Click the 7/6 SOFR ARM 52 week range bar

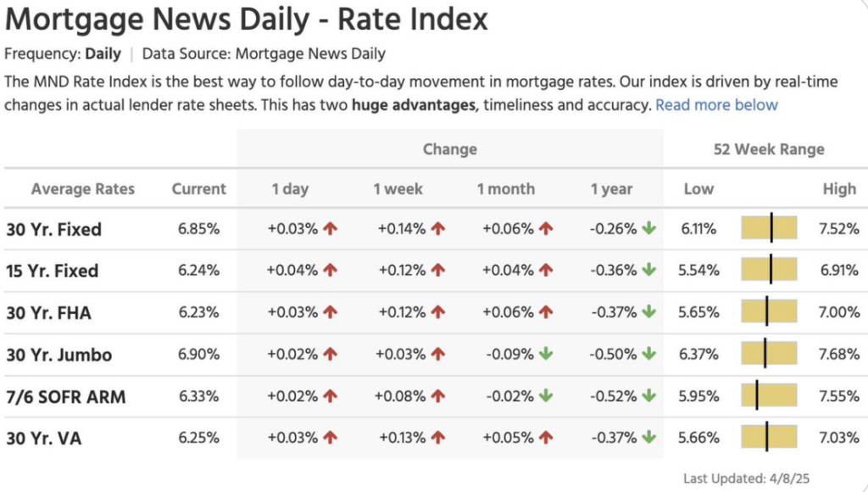[x=770, y=396]
